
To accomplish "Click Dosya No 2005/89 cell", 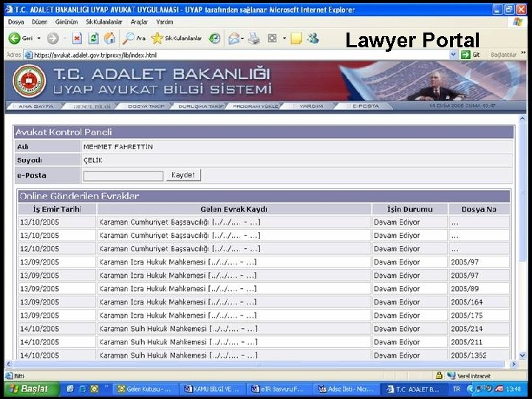I will pos(479,289).
